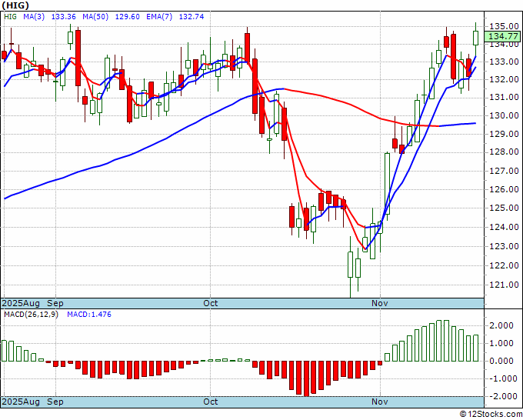This screenshot has width=523, height=420.
Task: Click the deepest red MACD histogram bar
Action: (x=306, y=379)
